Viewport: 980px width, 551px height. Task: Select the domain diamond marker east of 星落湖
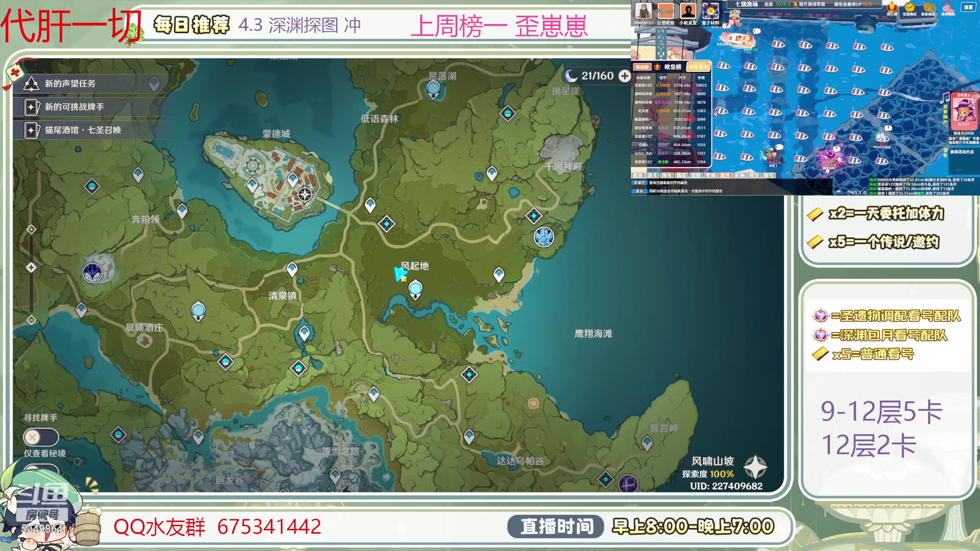508,113
